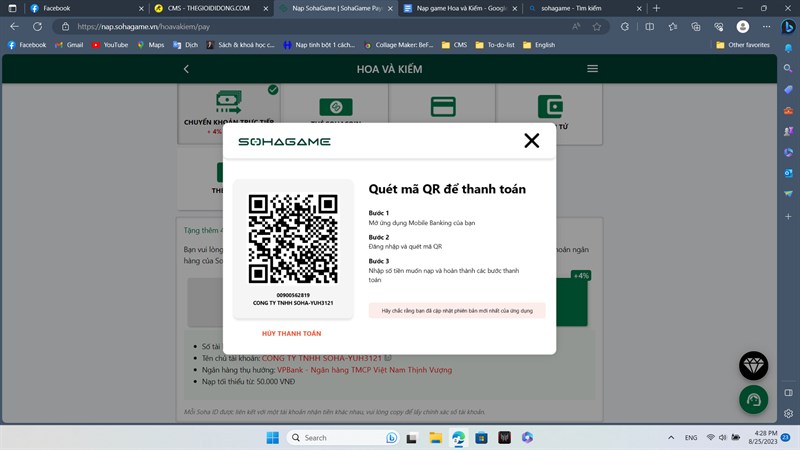
Task: Open the browser extensions icon
Action: pyautogui.click(x=624, y=27)
